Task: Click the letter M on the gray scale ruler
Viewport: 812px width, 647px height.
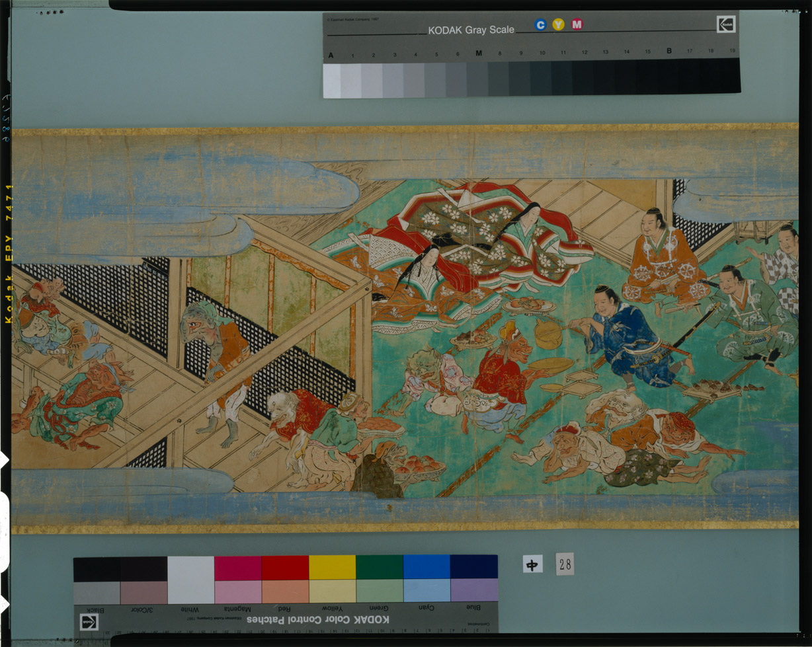Action: coord(478,53)
